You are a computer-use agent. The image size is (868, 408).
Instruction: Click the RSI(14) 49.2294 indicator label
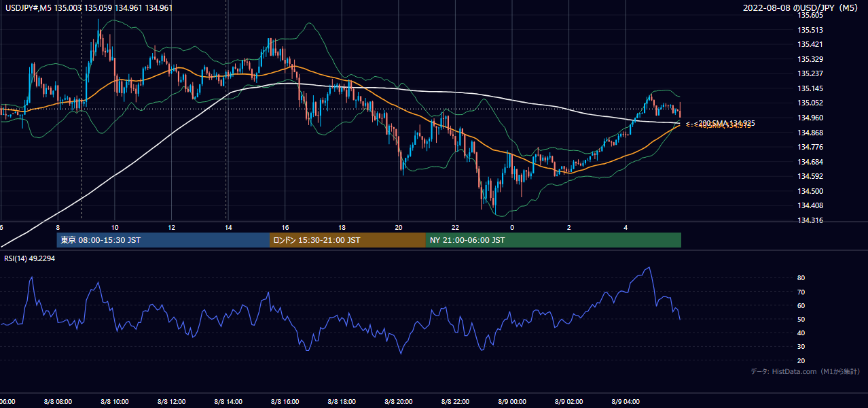tap(29, 258)
